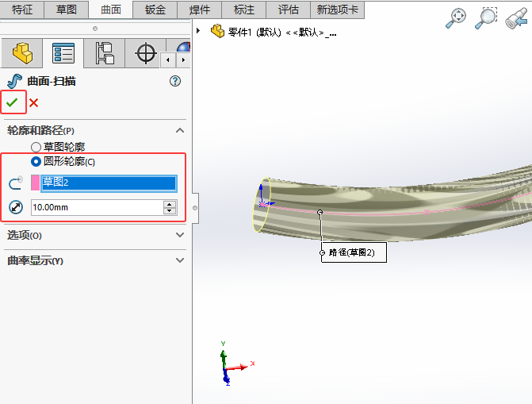Switch to the 特征 ribbon tab

(22, 10)
